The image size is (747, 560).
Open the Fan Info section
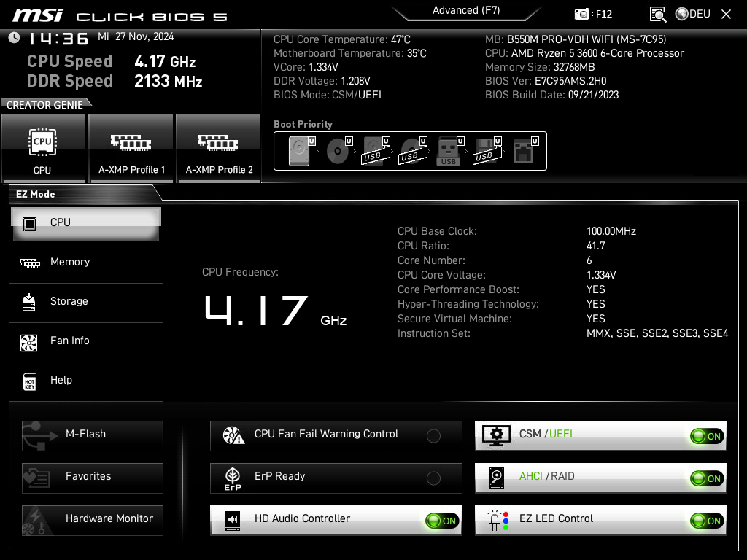point(86,341)
